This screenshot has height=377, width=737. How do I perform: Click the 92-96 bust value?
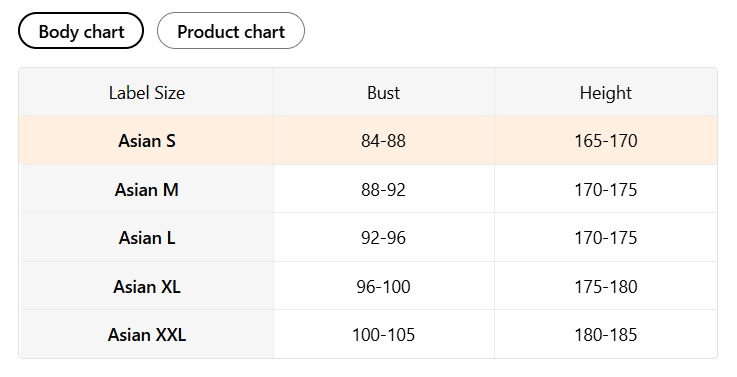point(384,237)
